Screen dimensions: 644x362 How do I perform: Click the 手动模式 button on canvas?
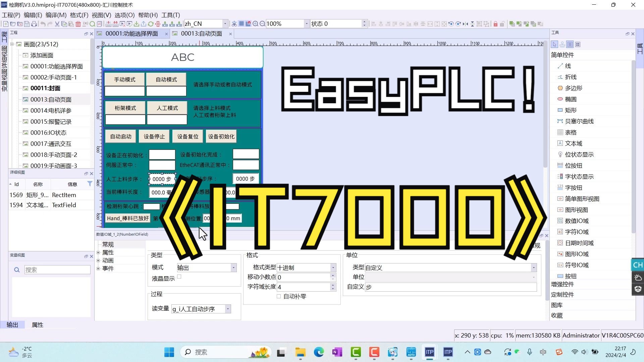[125, 79]
